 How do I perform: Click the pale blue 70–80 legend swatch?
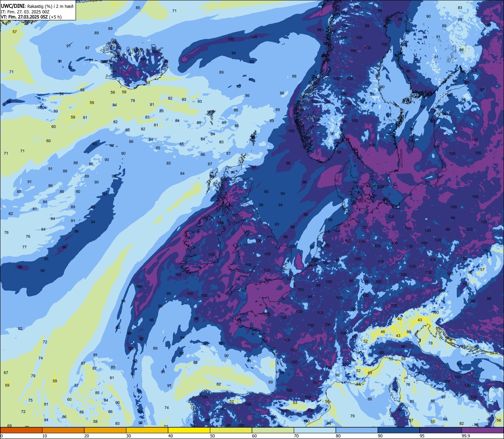tap(315, 430)
